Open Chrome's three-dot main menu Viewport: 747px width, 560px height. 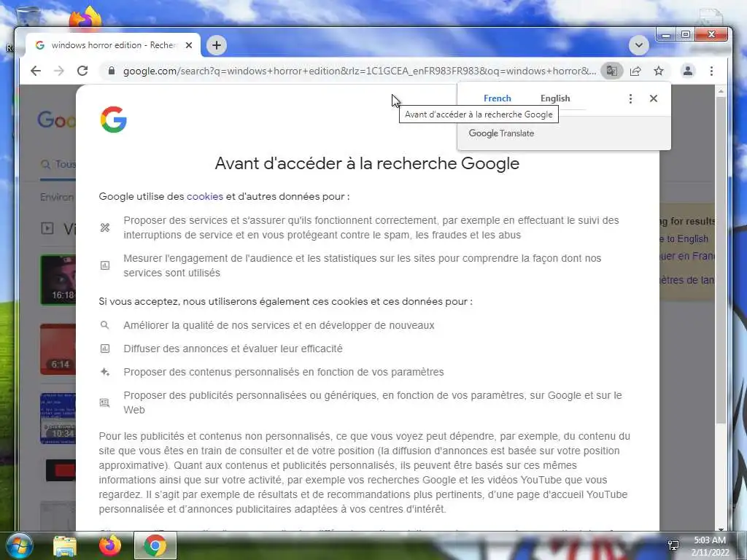(x=711, y=71)
